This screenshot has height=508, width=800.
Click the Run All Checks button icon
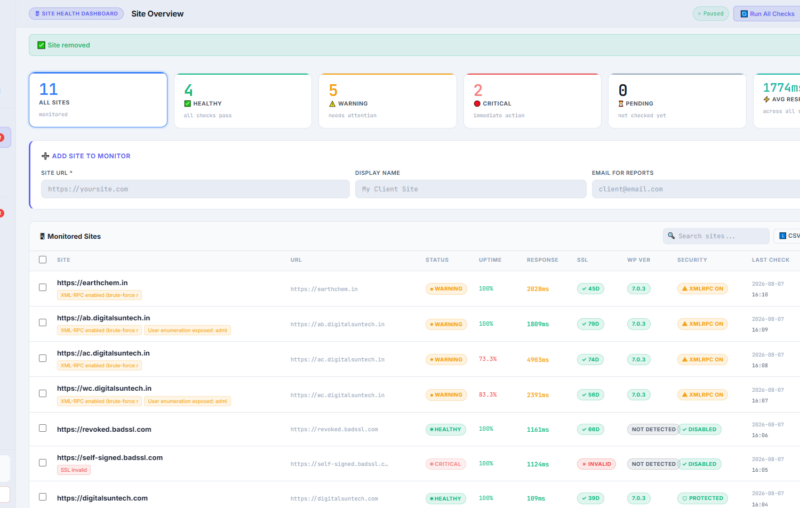(x=744, y=14)
